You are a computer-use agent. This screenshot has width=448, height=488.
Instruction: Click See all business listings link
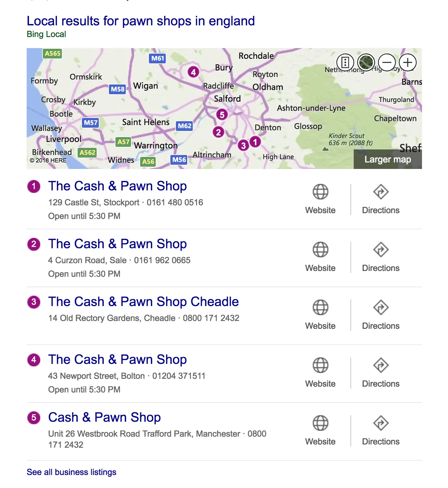point(72,472)
